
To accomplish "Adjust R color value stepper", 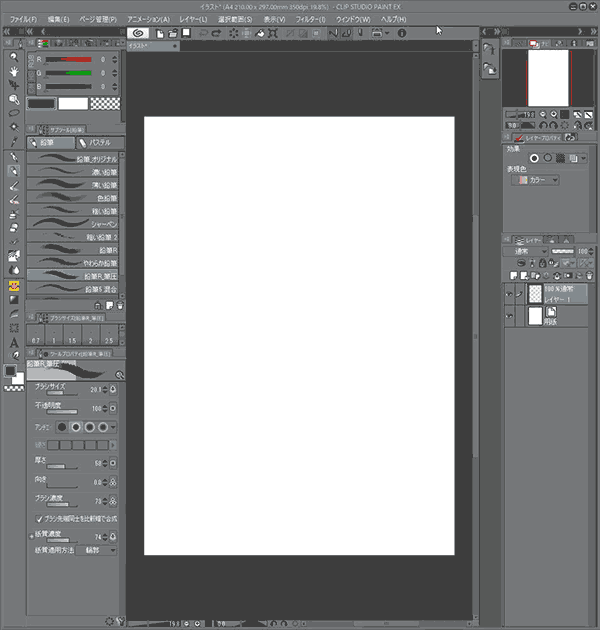I will click(x=115, y=59).
